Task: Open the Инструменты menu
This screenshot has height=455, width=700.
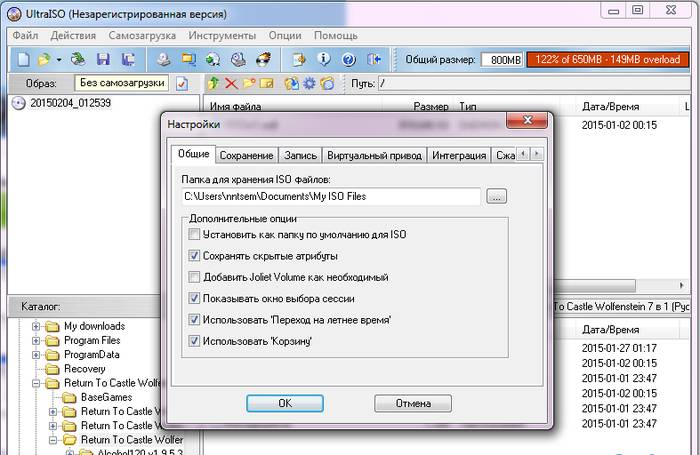Action: click(x=222, y=36)
